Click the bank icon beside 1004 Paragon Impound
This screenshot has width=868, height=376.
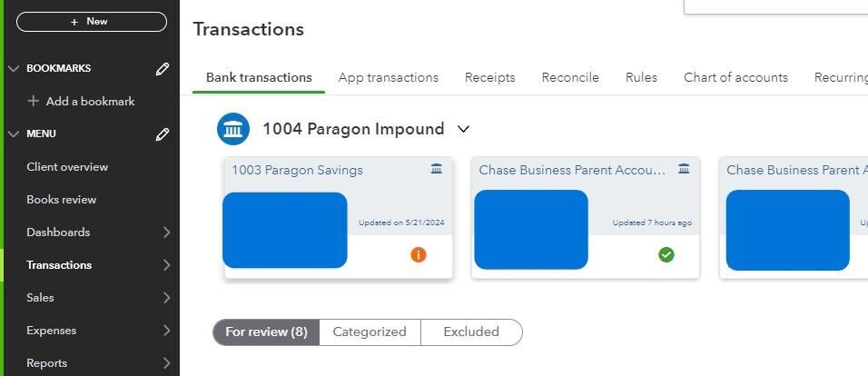point(233,129)
